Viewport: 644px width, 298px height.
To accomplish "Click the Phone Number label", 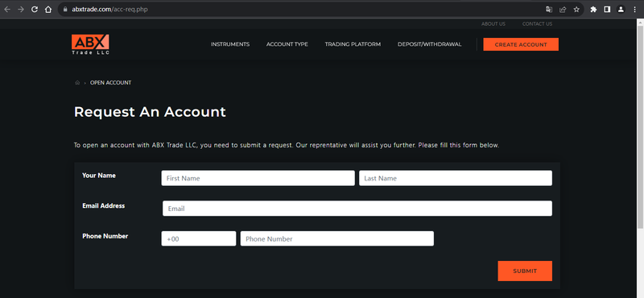I will point(105,236).
